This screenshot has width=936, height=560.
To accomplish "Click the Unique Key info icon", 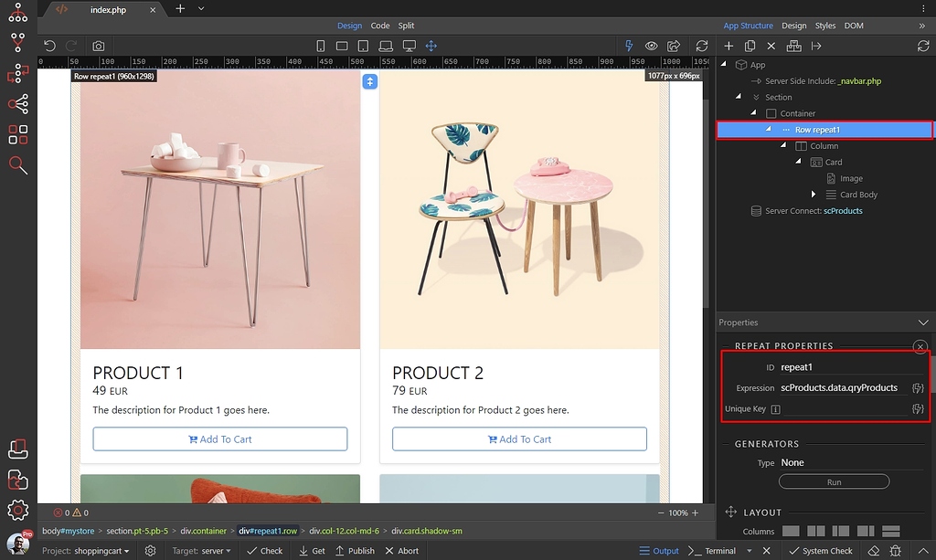I will coord(775,409).
